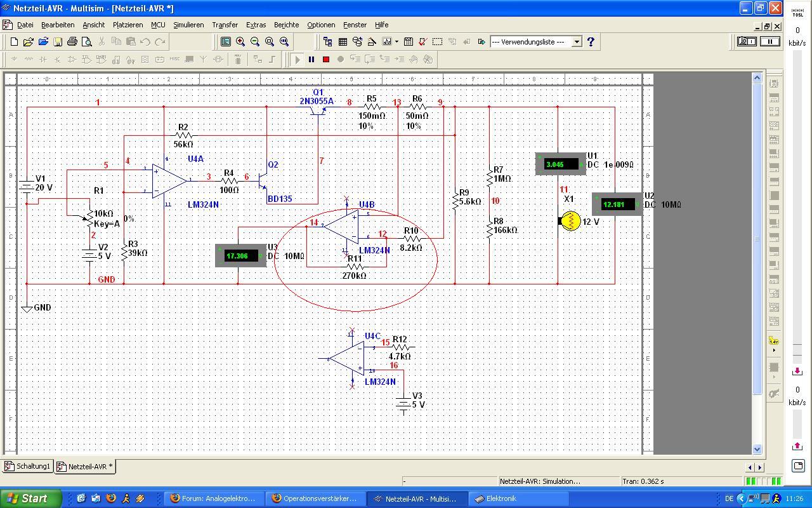This screenshot has width=812, height=508.
Task: Switch to Forum: Analogelektro... taskbar window
Action: point(213,498)
